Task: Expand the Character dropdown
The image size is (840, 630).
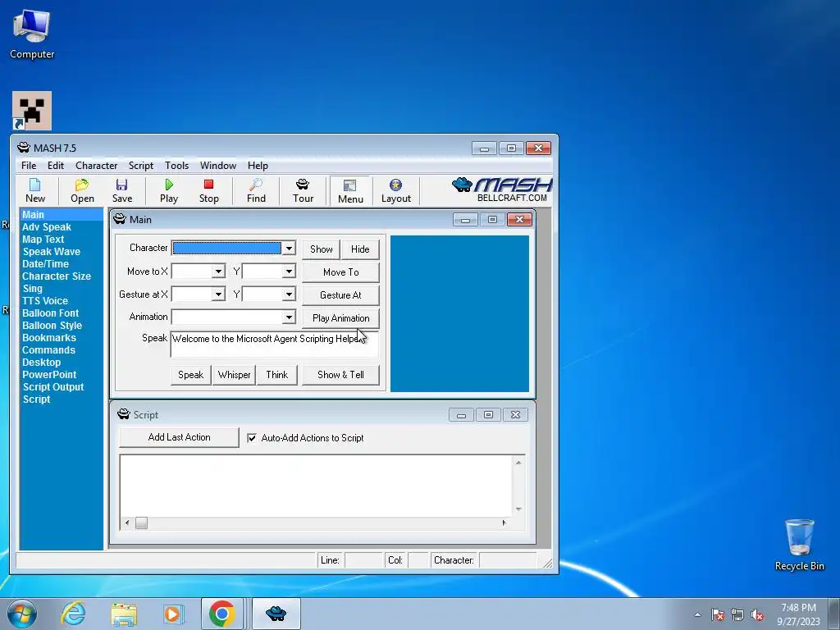Action: tap(289, 248)
